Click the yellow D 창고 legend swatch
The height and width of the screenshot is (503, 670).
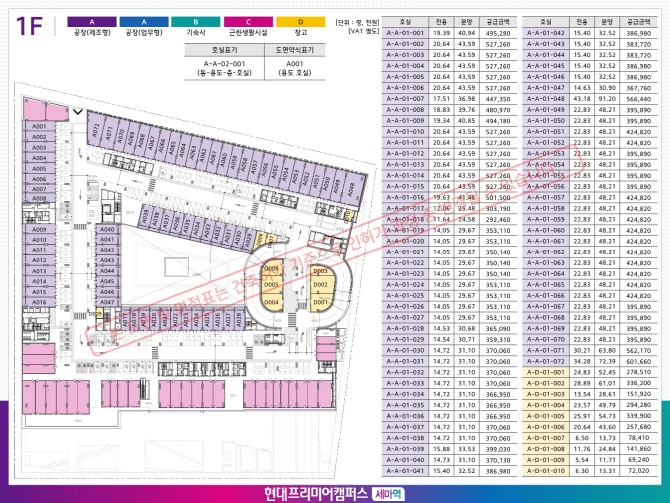299,21
